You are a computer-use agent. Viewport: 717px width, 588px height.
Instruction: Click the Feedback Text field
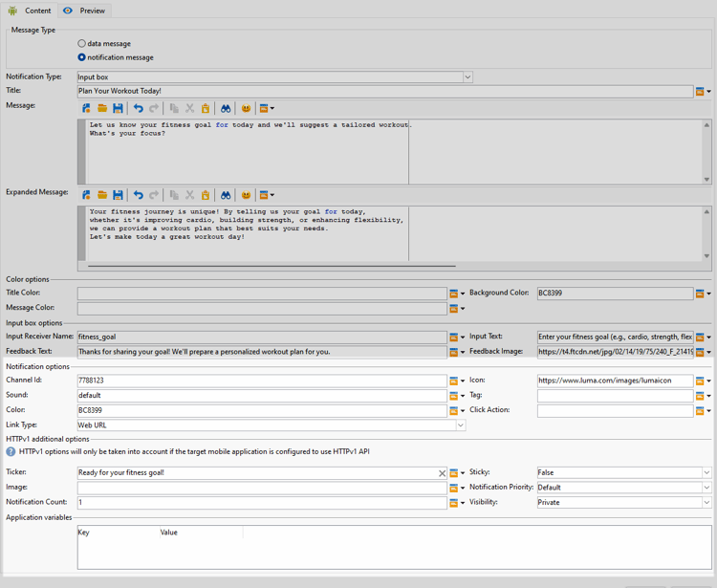click(262, 352)
